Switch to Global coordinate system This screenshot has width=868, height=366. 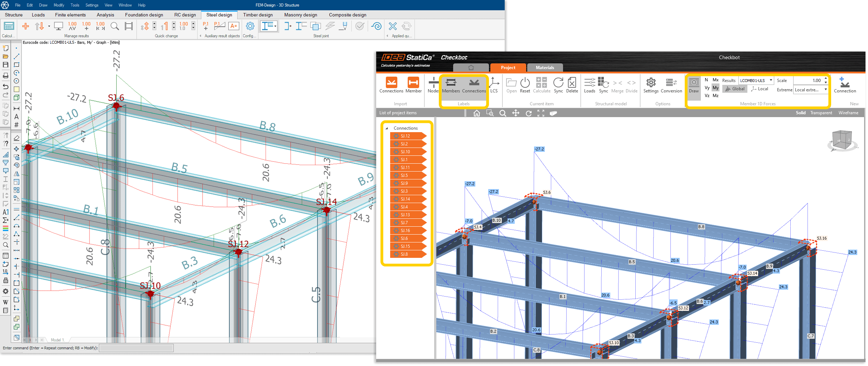(734, 89)
